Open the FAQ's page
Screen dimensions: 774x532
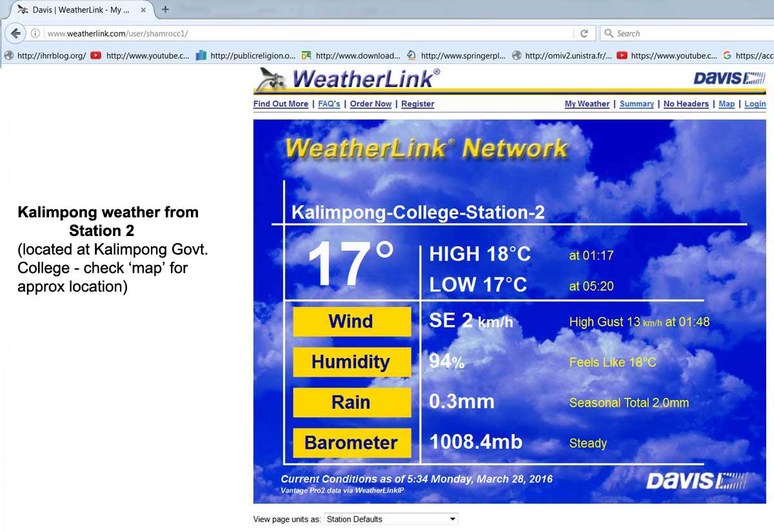[x=329, y=104]
